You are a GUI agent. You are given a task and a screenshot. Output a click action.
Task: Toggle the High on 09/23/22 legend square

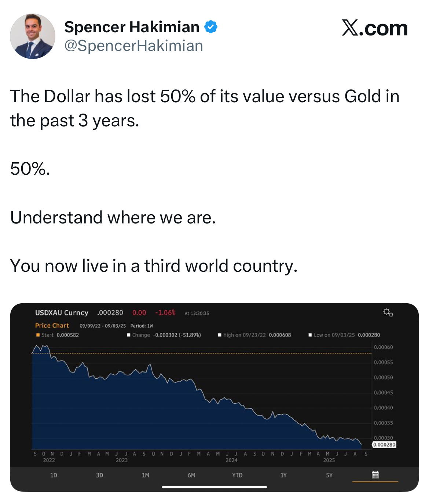click(220, 335)
